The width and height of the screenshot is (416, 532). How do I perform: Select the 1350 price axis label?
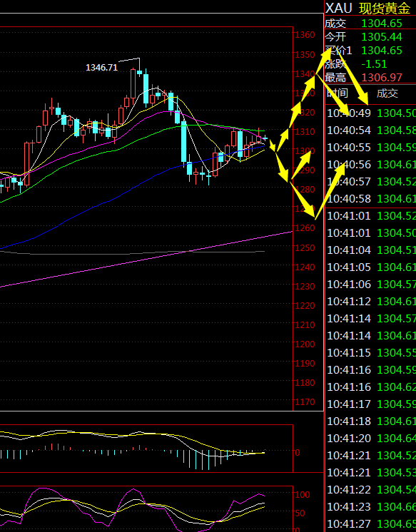click(x=305, y=54)
